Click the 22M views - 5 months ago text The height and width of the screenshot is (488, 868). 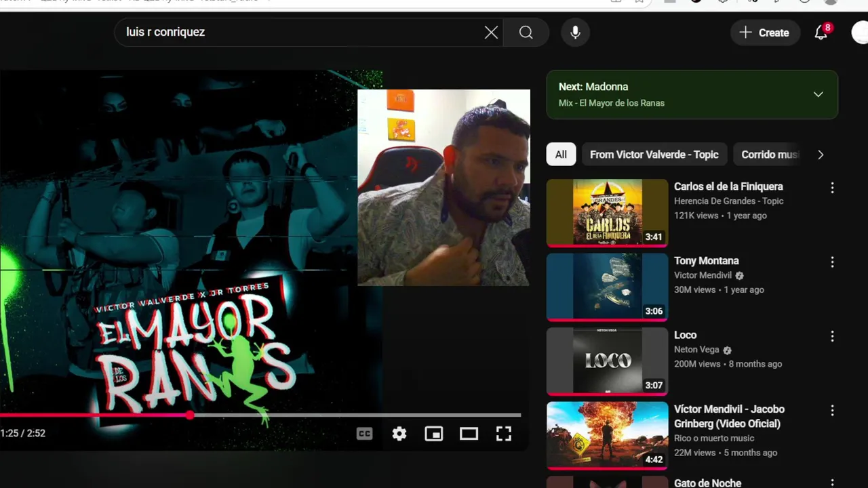point(726,453)
